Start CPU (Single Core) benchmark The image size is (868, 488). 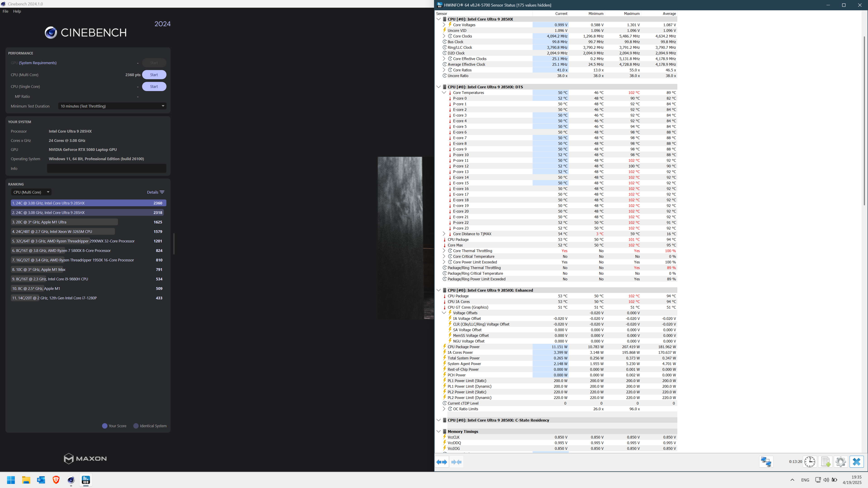click(x=154, y=87)
